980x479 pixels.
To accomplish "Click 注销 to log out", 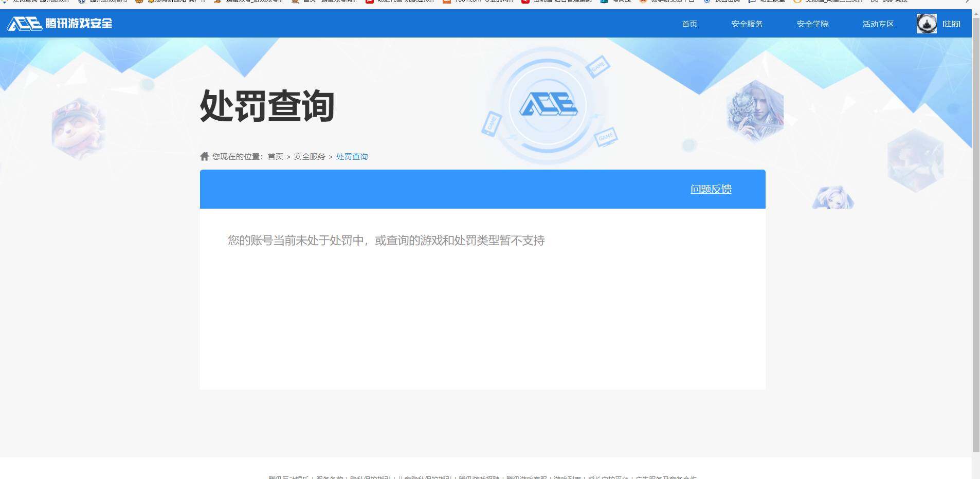I will coord(949,24).
